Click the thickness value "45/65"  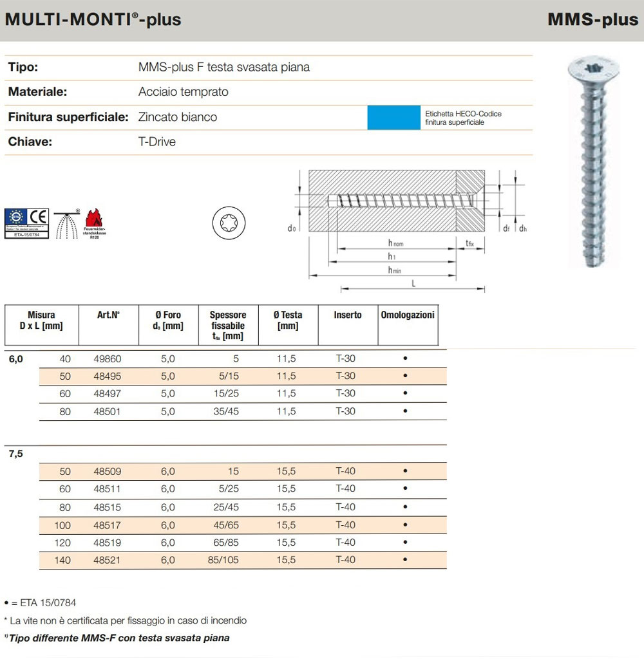coord(226,525)
